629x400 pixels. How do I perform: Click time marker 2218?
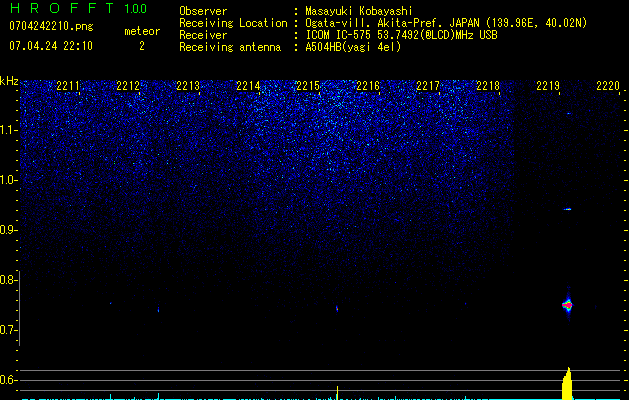pyautogui.click(x=488, y=86)
